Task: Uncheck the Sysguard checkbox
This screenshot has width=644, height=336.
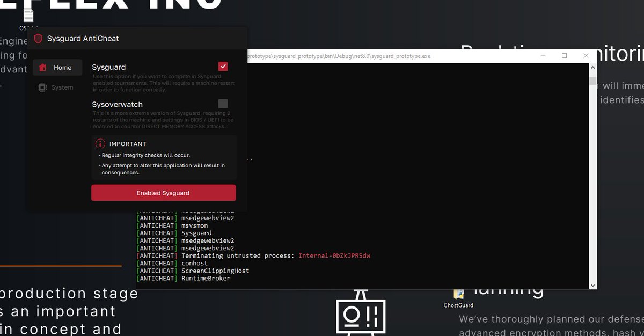Action: tap(223, 67)
